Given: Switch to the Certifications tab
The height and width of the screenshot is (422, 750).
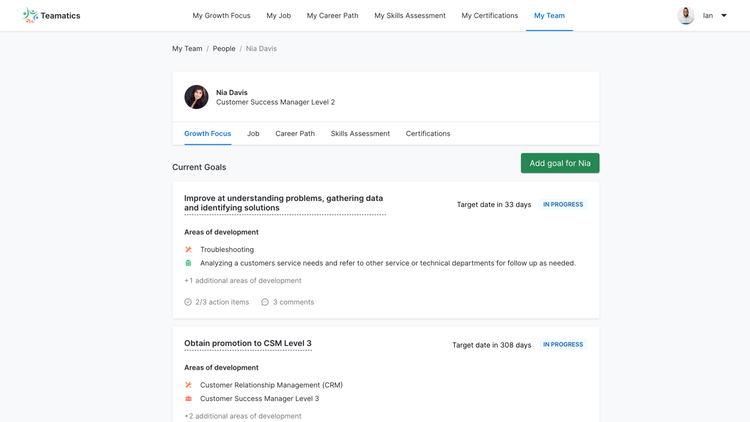Looking at the screenshot, I should 428,133.
